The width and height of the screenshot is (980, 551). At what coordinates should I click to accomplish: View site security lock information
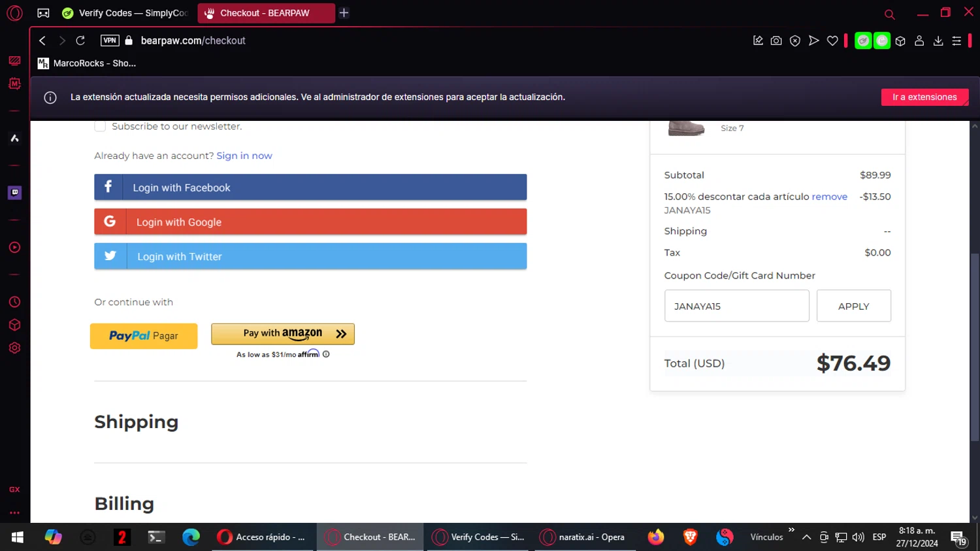(x=129, y=41)
